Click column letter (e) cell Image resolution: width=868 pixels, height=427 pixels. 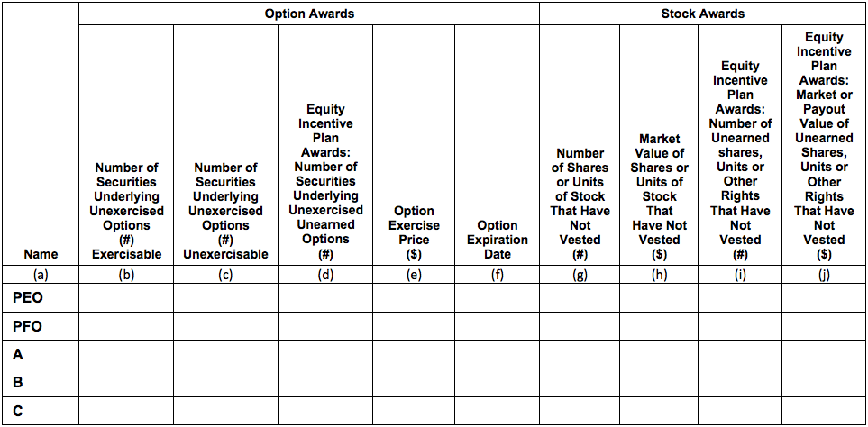(x=414, y=275)
